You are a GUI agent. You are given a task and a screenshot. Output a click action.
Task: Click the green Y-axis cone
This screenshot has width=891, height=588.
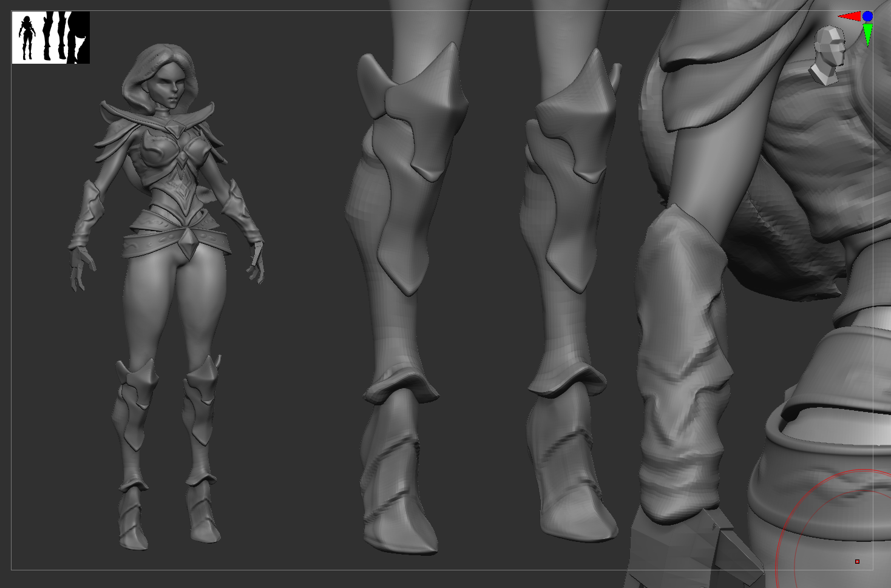868,34
